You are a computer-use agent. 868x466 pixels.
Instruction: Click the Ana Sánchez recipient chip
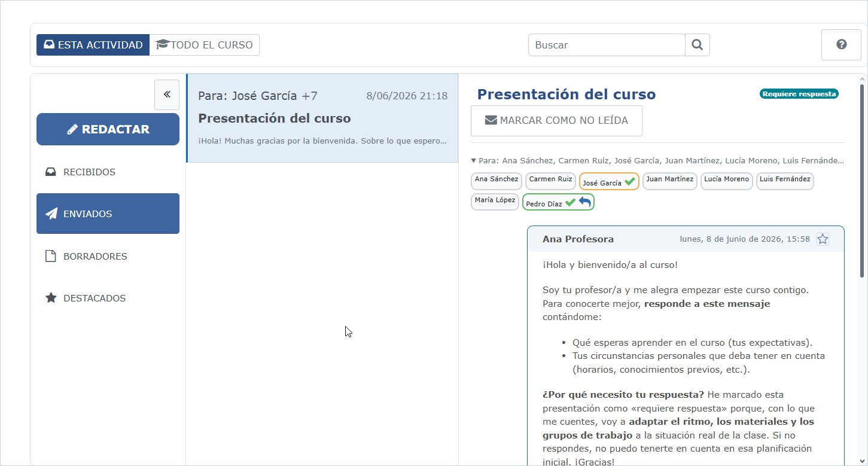click(497, 181)
